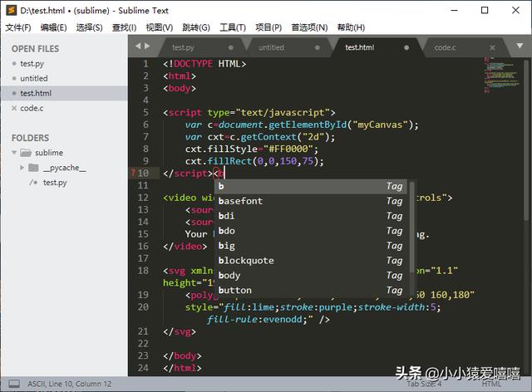Choose 'bdo' from autocomplete list

(310, 231)
